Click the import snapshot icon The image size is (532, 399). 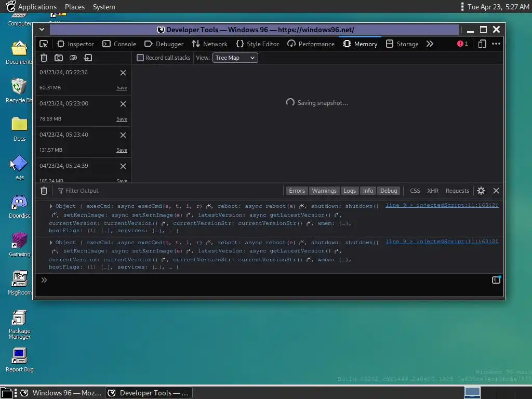coord(88,58)
